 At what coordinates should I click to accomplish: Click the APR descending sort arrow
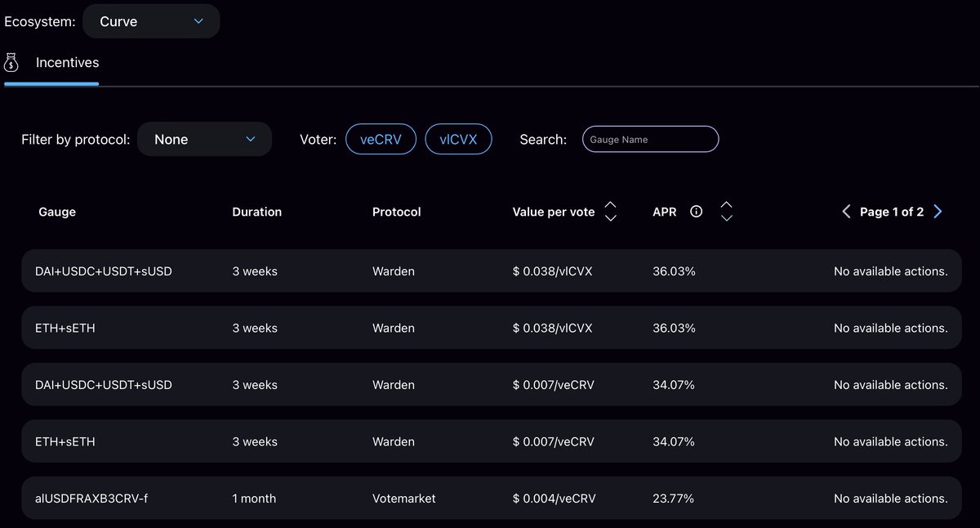pyautogui.click(x=726, y=217)
